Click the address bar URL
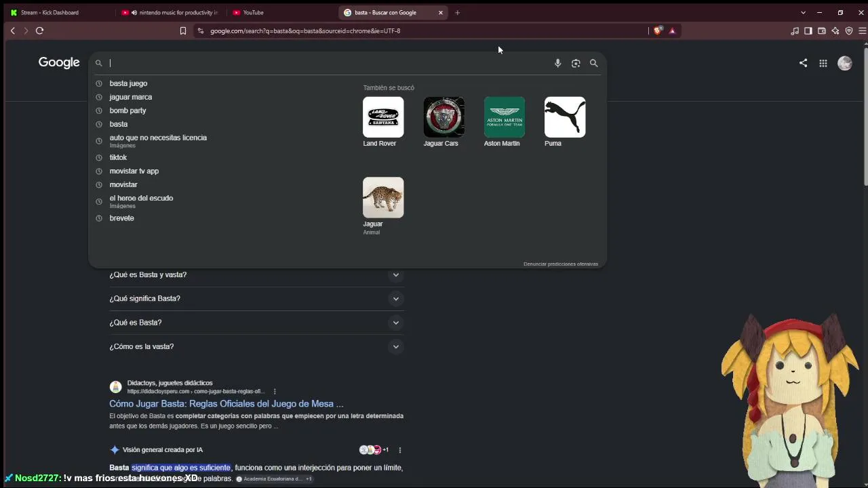 click(x=305, y=30)
